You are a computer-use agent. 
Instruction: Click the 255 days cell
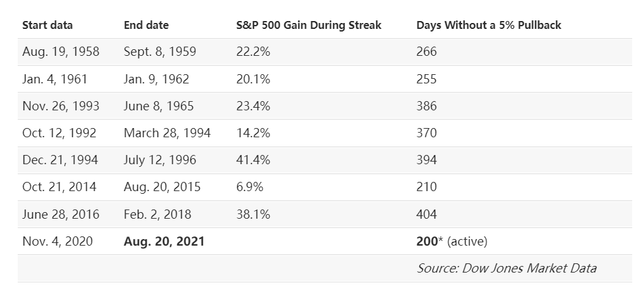[426, 79]
